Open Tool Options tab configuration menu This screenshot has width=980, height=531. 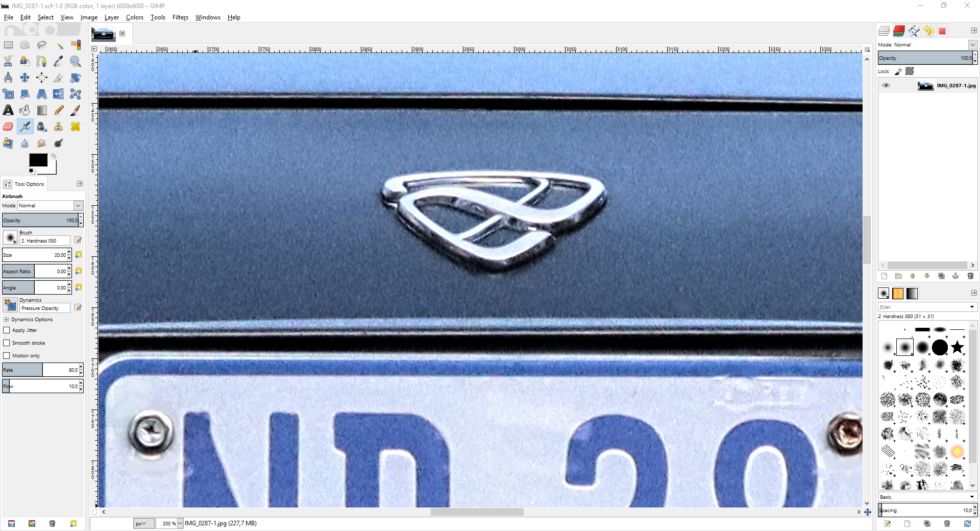[x=80, y=184]
